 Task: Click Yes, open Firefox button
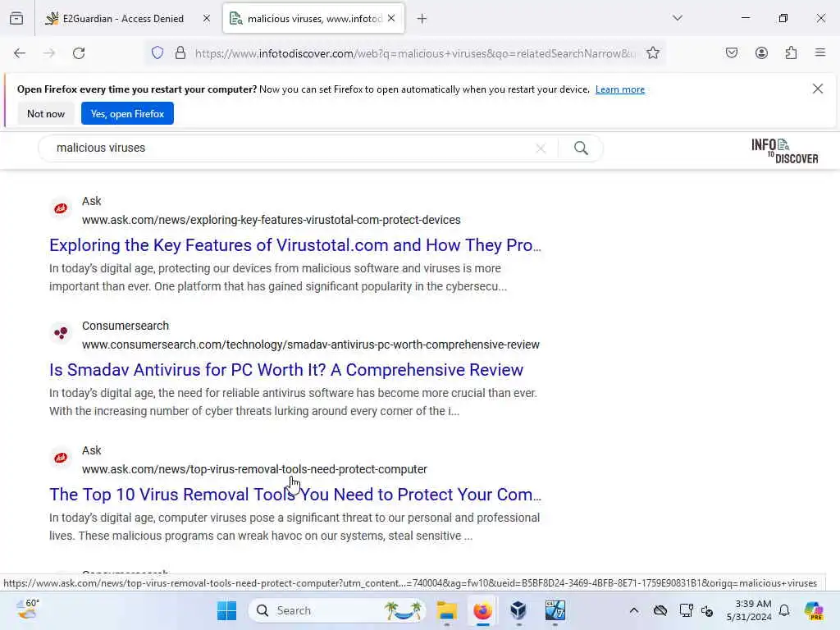coord(127,113)
